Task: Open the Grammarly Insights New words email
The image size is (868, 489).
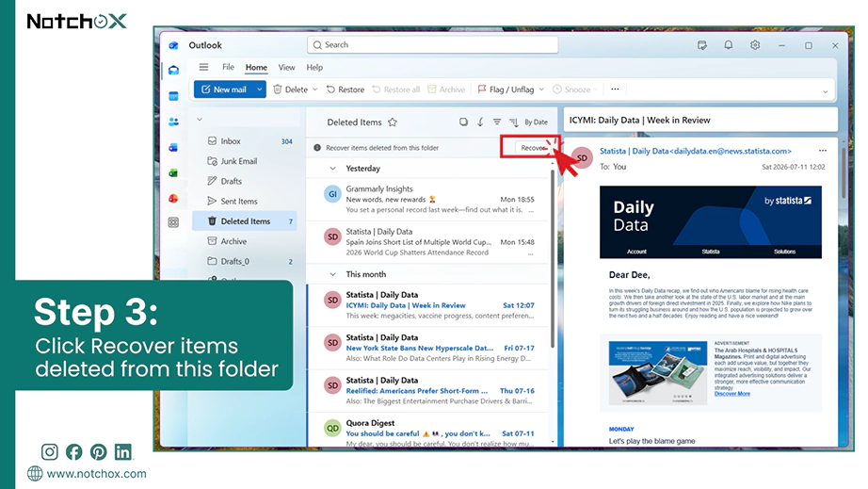Action: [x=428, y=200]
